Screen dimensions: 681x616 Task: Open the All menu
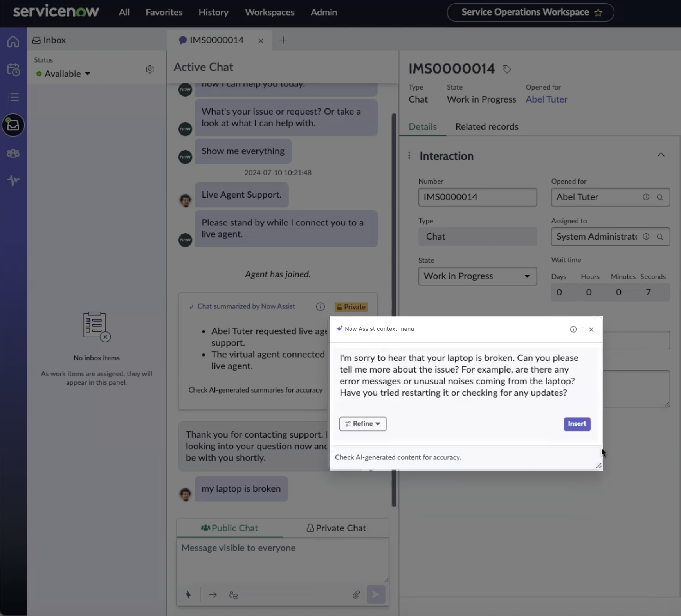124,13
